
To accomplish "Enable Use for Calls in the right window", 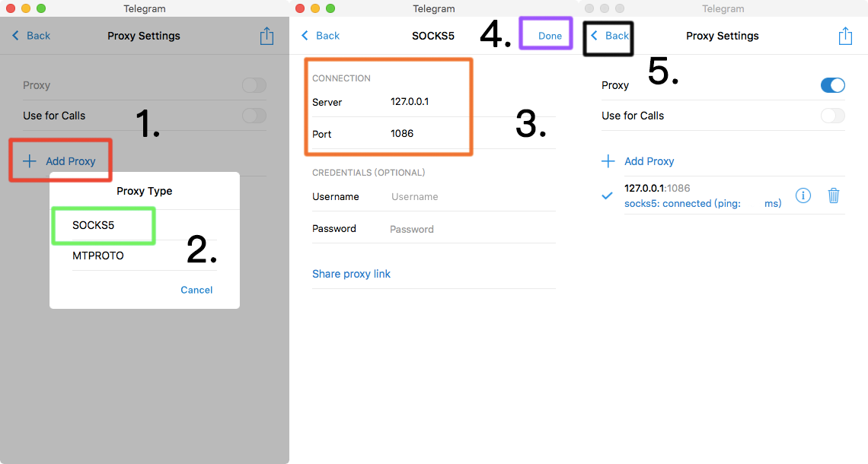I will (832, 116).
